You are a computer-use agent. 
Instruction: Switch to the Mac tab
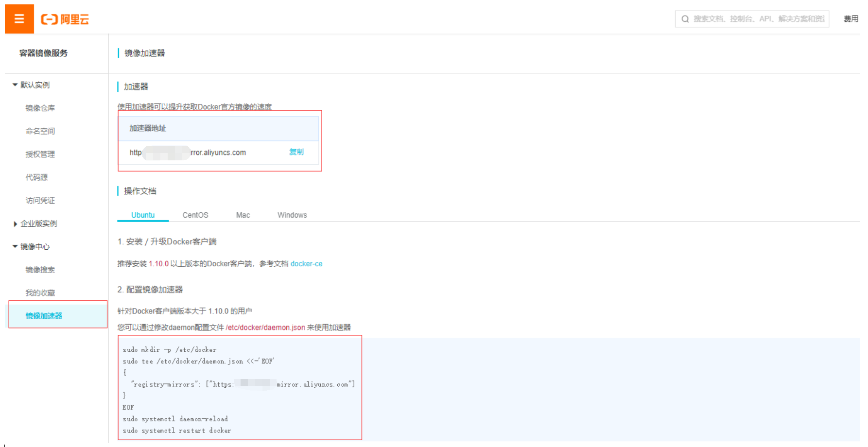(x=243, y=215)
